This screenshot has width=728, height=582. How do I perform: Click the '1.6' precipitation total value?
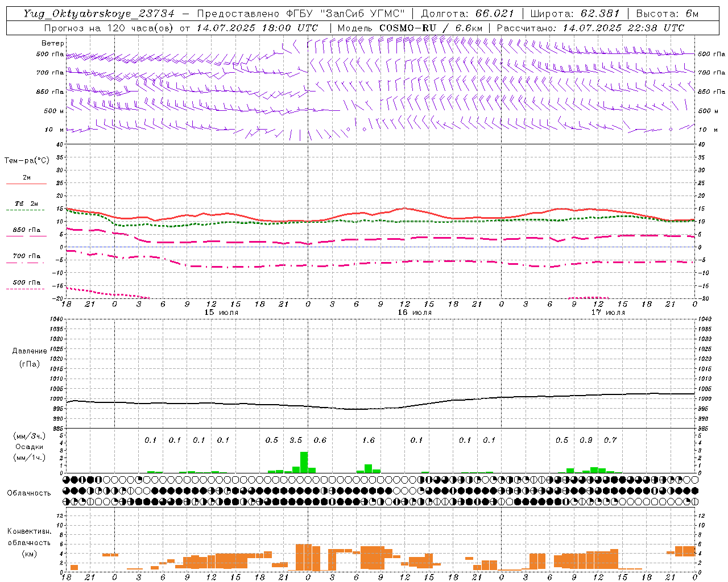click(369, 440)
